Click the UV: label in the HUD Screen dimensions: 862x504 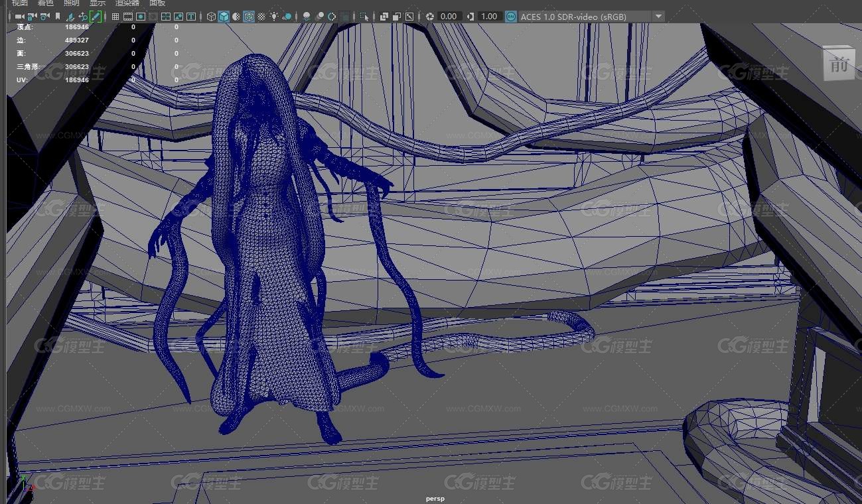tap(21, 80)
